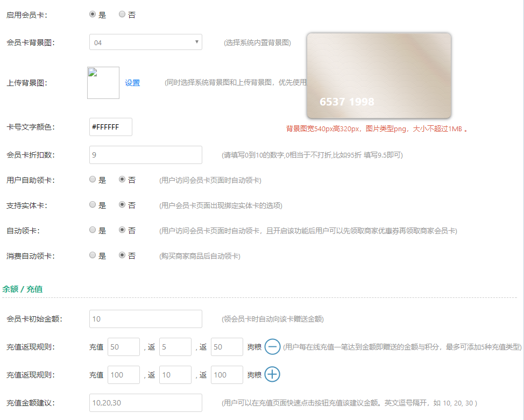Click the hint (领会员卡时自动向该卡赠送金额)
This screenshot has height=420, width=524.
pyautogui.click(x=273, y=319)
